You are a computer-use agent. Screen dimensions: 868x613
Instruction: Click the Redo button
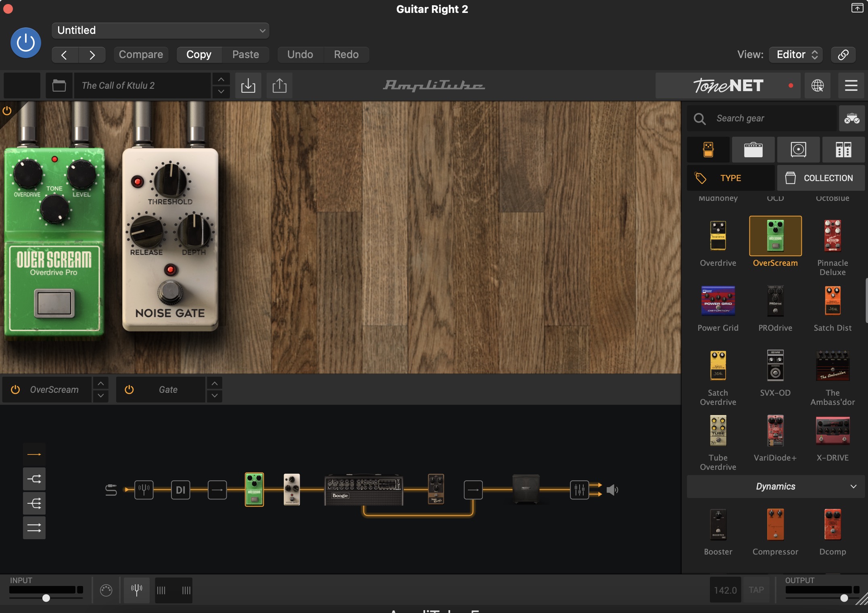coord(346,54)
